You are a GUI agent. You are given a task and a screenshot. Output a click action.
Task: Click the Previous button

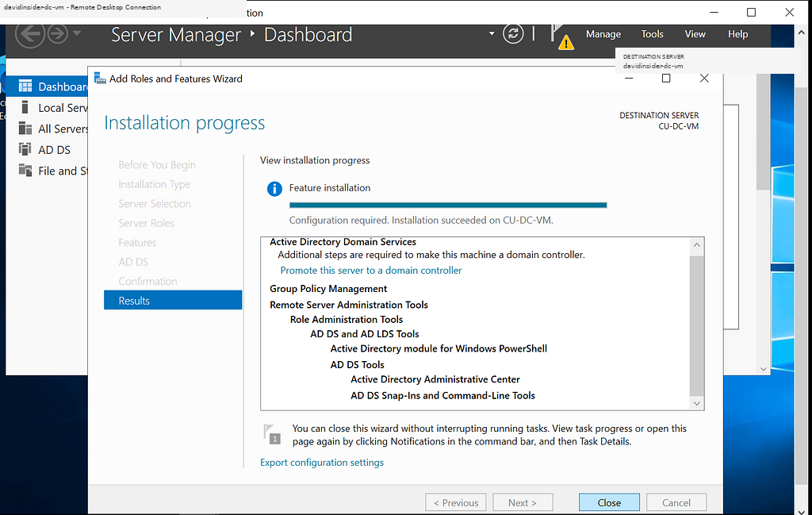click(456, 502)
